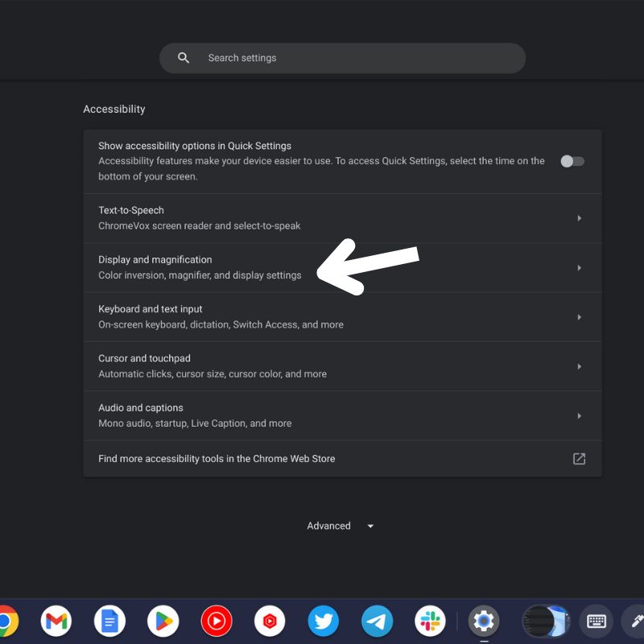Viewport: 644px width, 644px height.
Task: Click the search magnifier icon
Action: click(184, 58)
